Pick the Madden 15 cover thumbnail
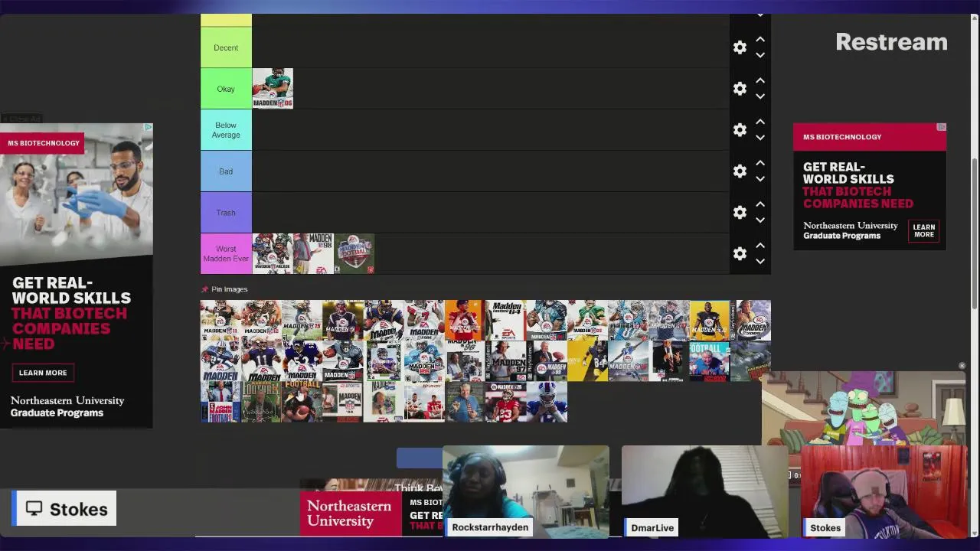 [302, 320]
